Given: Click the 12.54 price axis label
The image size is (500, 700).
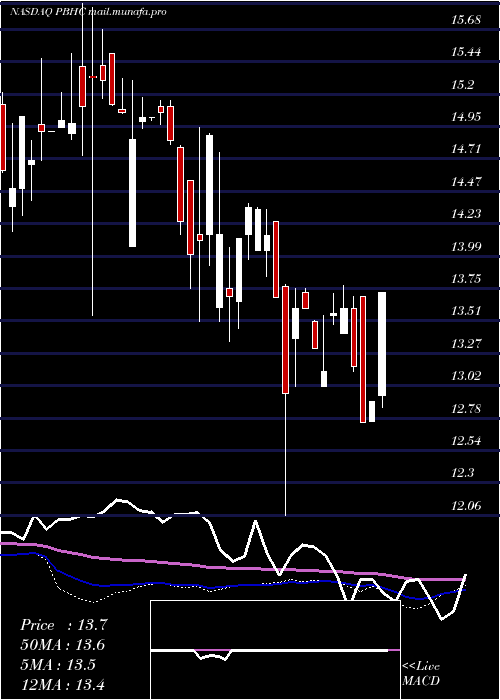Looking at the screenshot, I should click(467, 441).
